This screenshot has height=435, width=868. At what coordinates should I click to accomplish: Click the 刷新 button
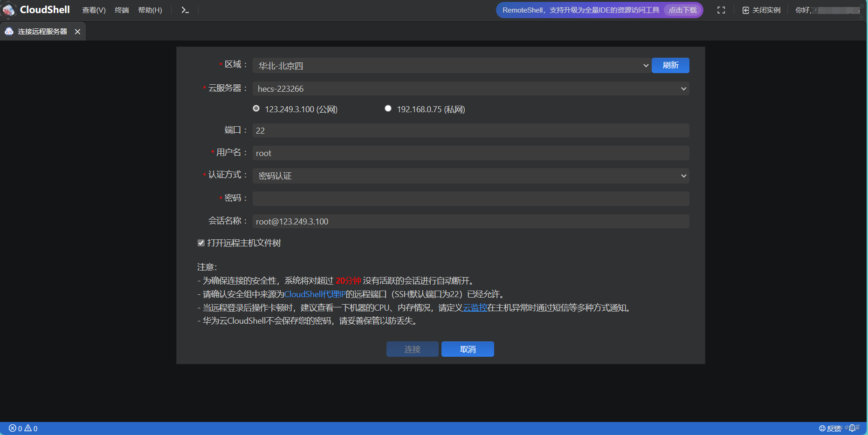670,65
